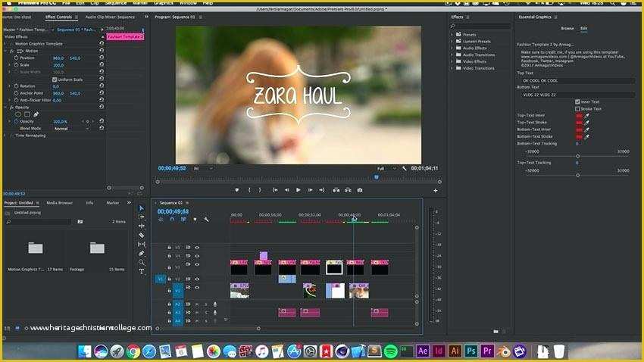
Task: Add a marker in timeline header
Action: [x=195, y=220]
